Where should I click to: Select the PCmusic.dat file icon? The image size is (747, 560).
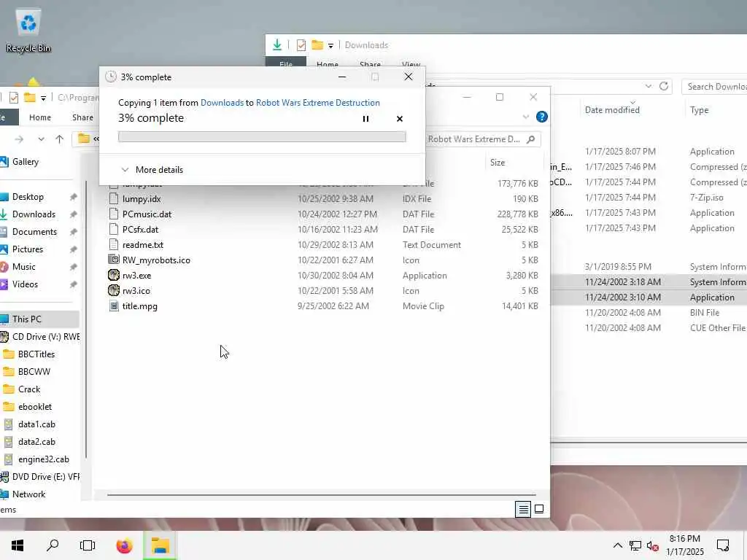113,214
